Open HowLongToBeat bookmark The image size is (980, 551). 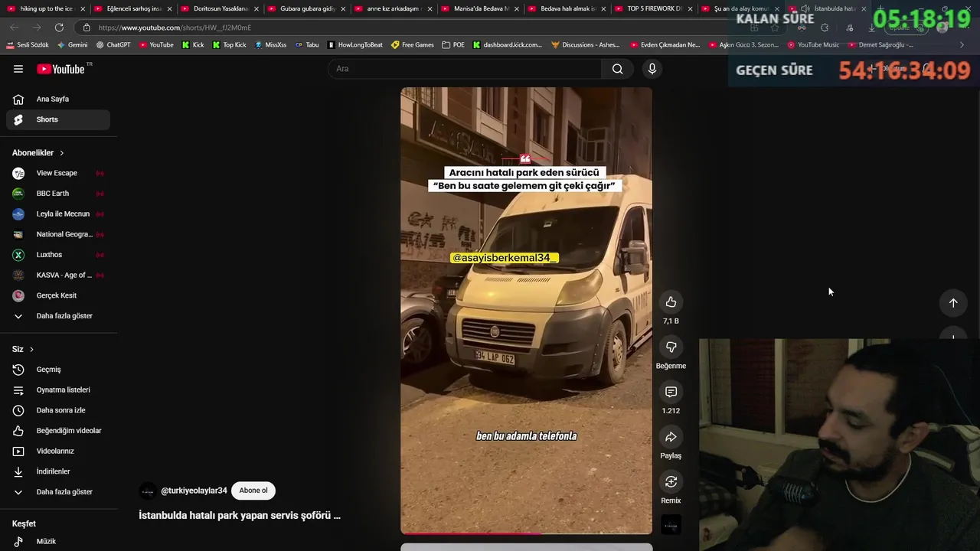[x=355, y=45]
